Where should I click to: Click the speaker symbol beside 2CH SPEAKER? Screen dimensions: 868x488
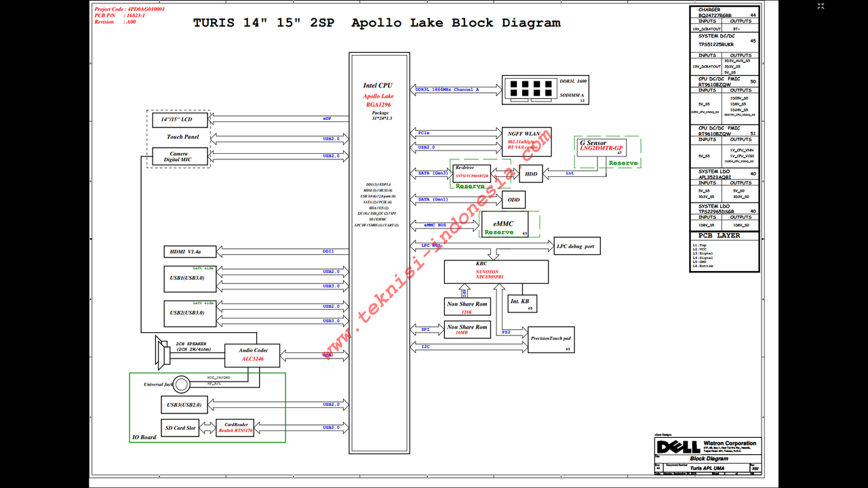tap(163, 352)
